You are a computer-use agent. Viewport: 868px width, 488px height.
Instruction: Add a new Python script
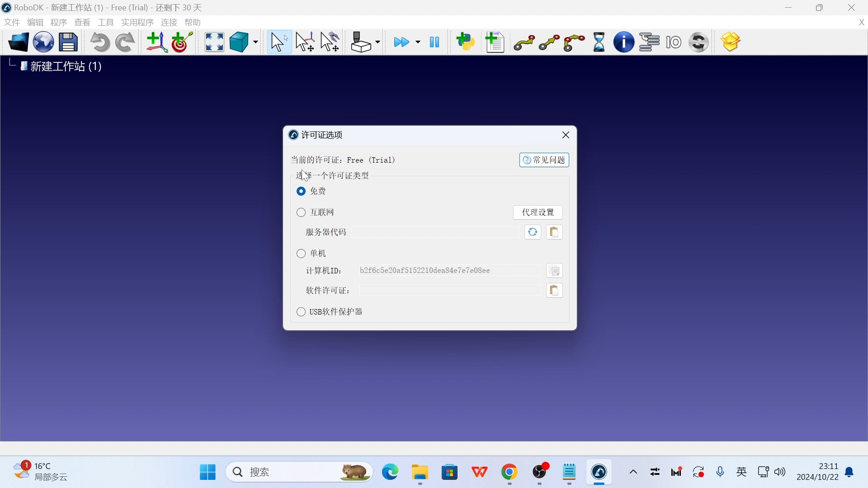466,42
